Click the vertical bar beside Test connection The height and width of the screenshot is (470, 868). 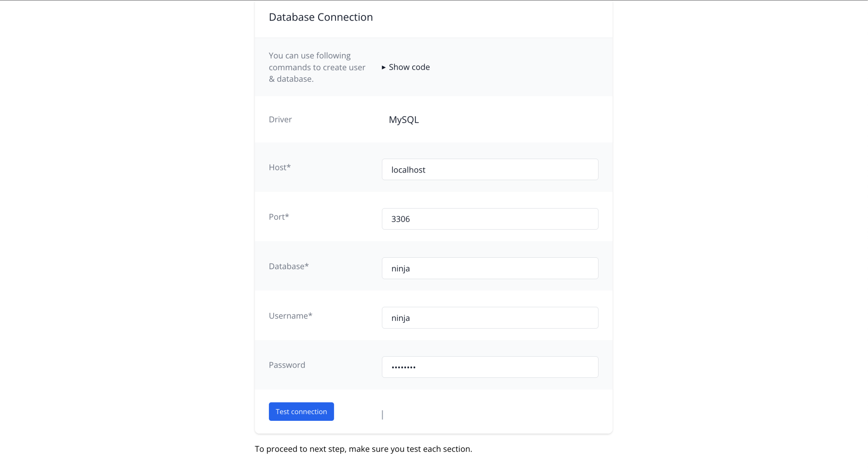click(382, 414)
